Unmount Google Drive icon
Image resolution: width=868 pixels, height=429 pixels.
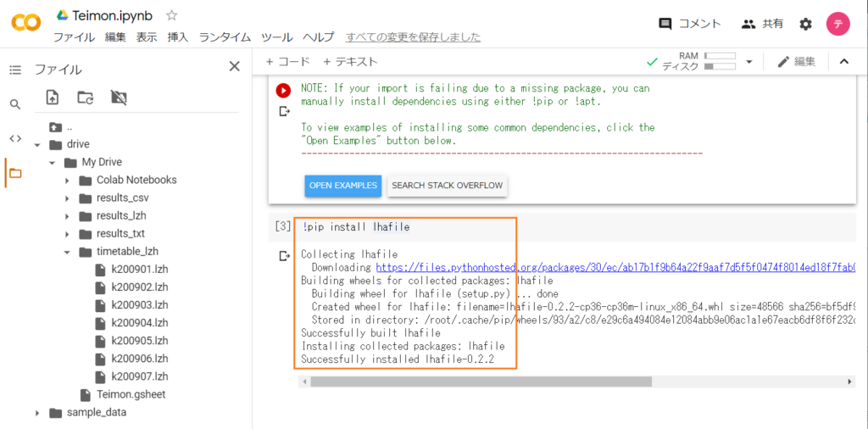click(119, 97)
